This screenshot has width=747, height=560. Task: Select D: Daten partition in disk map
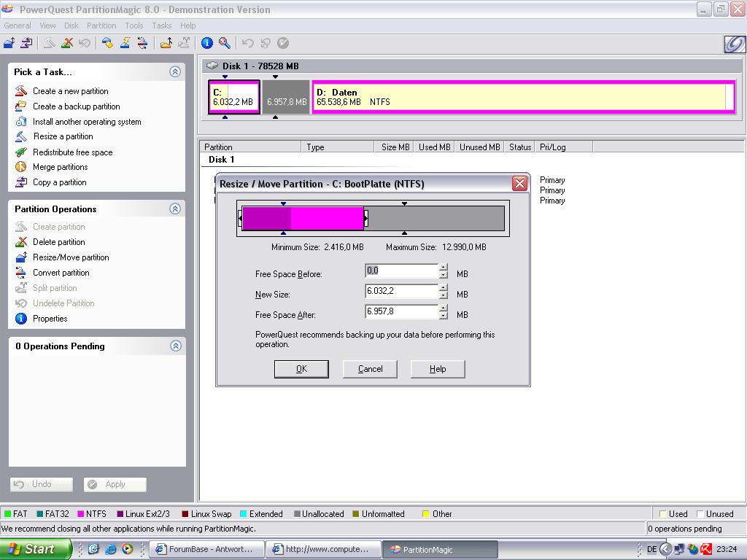point(524,97)
